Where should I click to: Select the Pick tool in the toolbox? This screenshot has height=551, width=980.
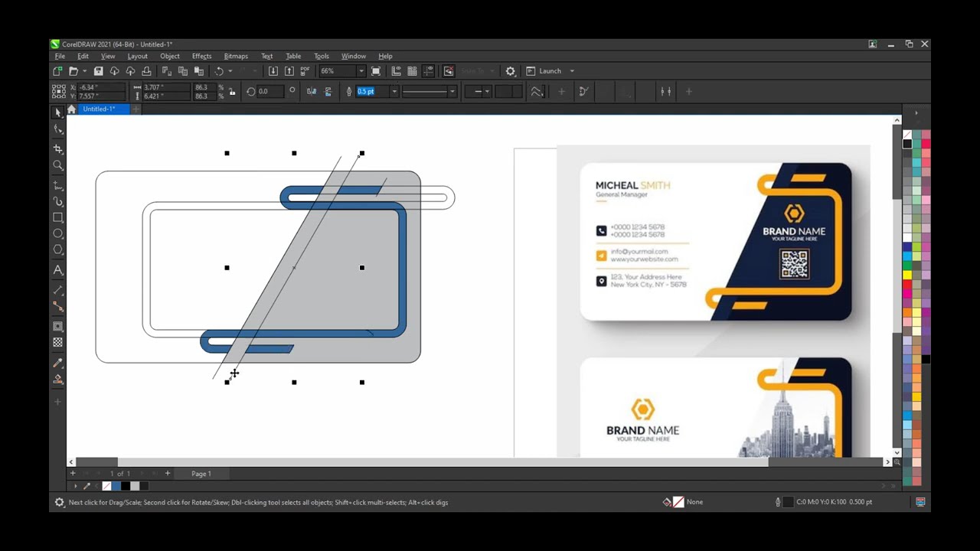click(58, 112)
